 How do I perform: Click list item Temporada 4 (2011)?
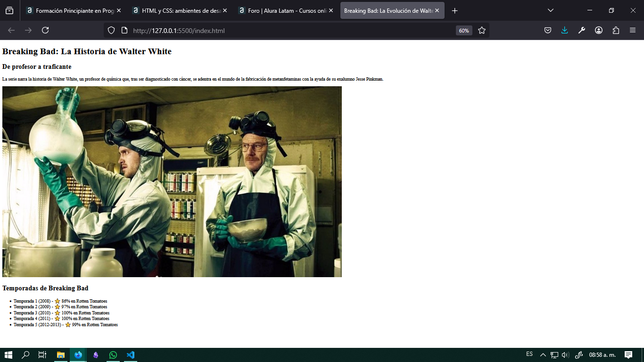61,319
